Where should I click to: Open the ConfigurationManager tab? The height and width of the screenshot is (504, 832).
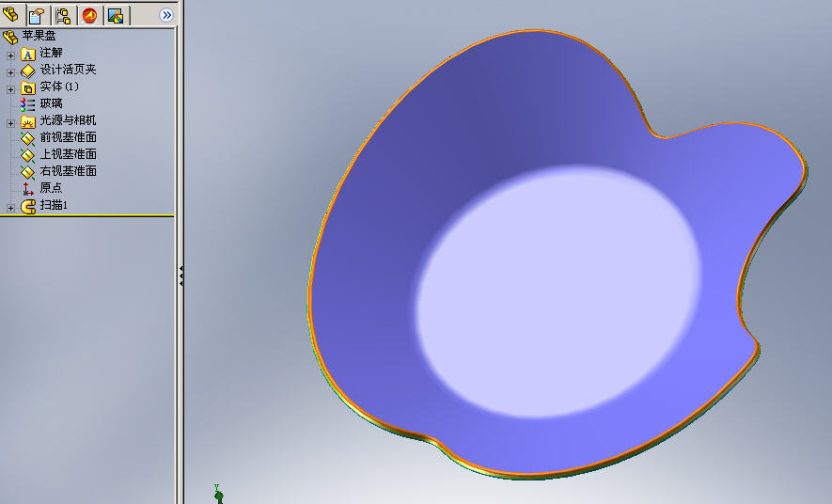63,15
